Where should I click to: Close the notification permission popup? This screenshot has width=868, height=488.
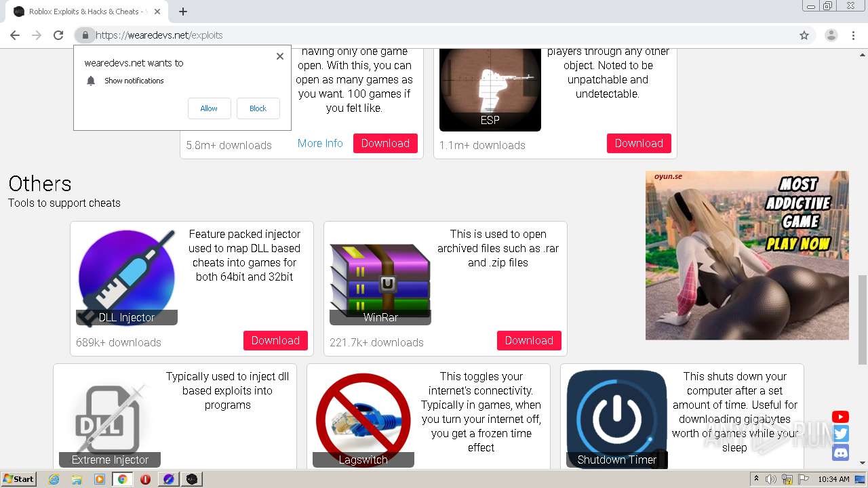(280, 56)
